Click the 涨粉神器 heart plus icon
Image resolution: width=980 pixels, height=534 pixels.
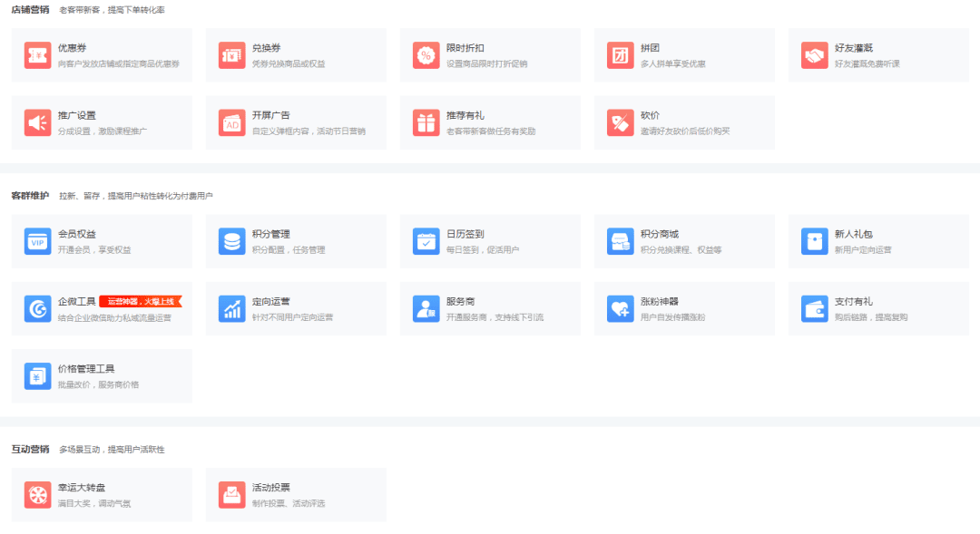(620, 308)
